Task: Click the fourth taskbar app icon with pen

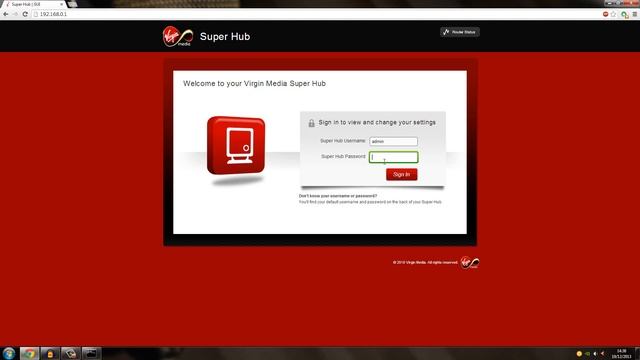Action: pyautogui.click(x=71, y=353)
